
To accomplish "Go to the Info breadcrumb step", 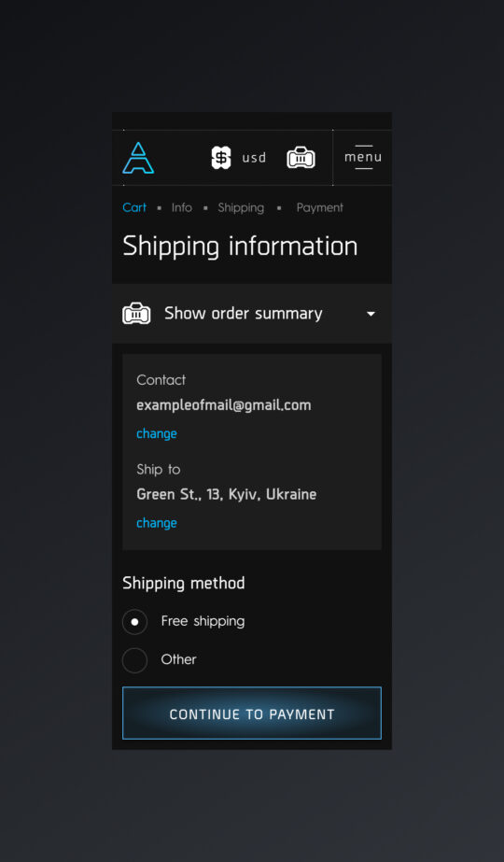I will (181, 207).
